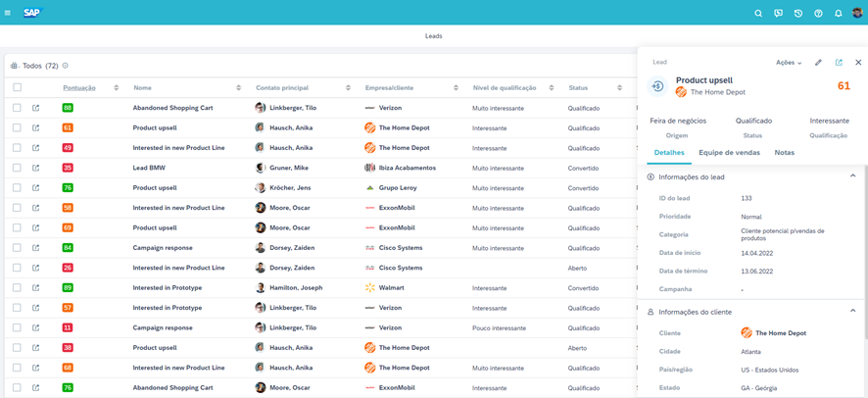
Task: Open the feedback chat icon
Action: coord(778,14)
